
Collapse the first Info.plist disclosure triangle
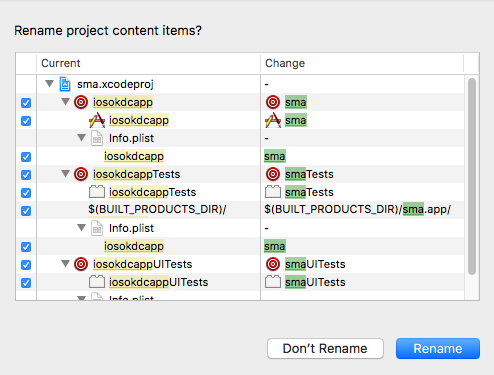(82, 137)
